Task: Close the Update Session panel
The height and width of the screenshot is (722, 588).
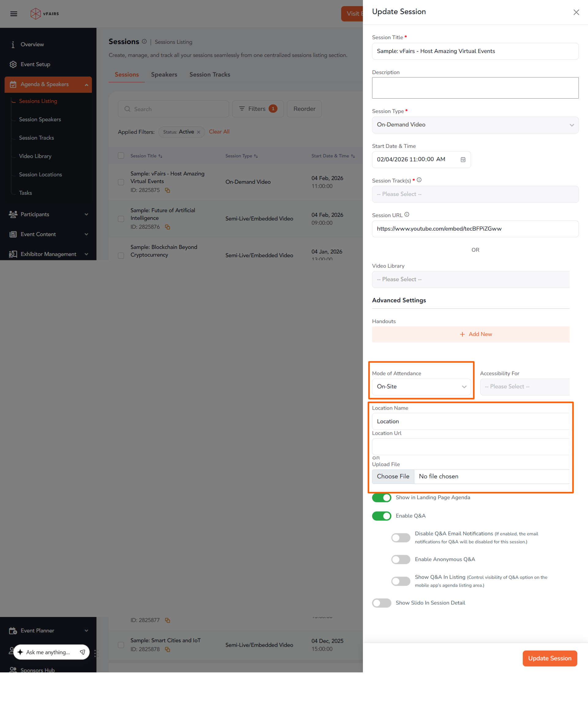Action: pos(576,12)
